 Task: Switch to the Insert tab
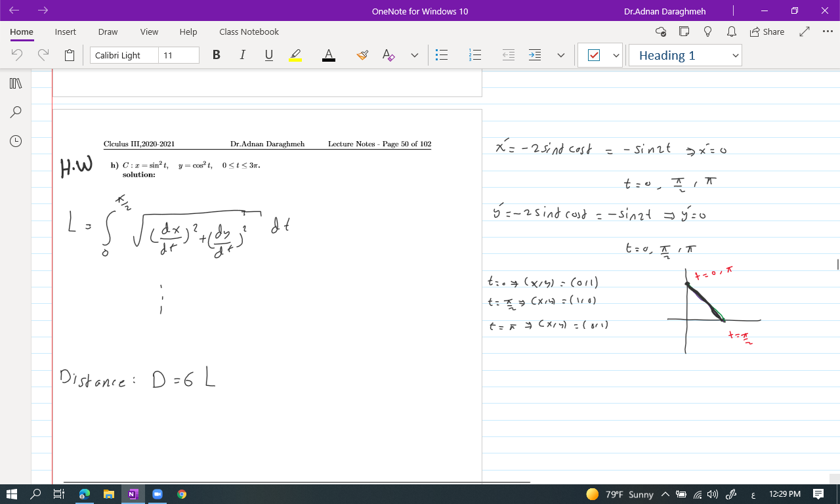click(65, 31)
